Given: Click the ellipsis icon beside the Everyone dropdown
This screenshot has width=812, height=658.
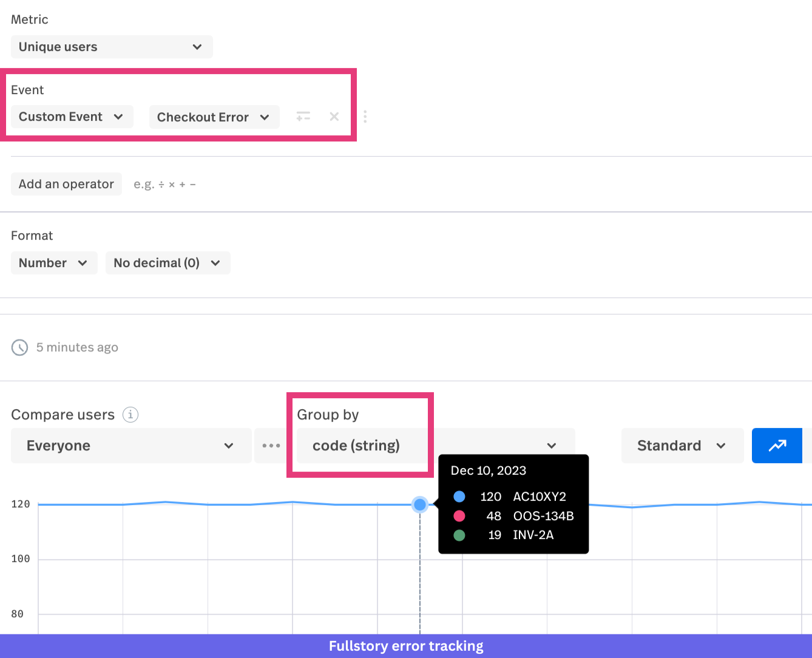Looking at the screenshot, I should (271, 445).
